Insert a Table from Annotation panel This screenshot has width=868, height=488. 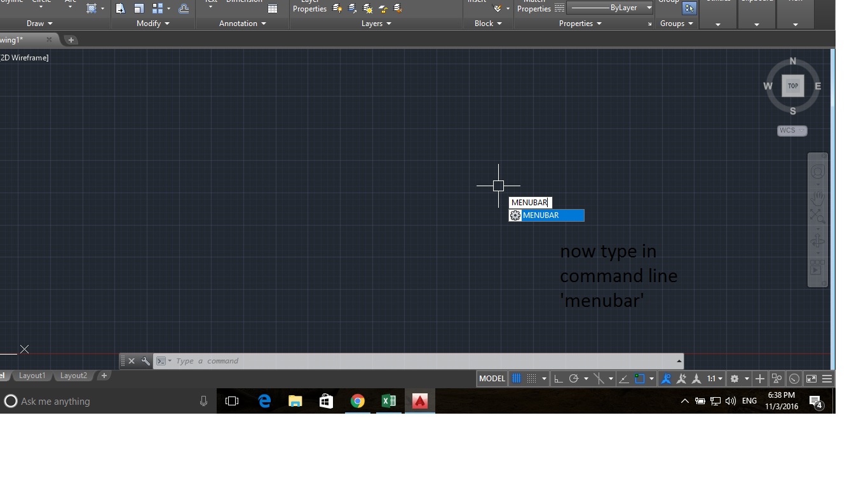(x=273, y=8)
